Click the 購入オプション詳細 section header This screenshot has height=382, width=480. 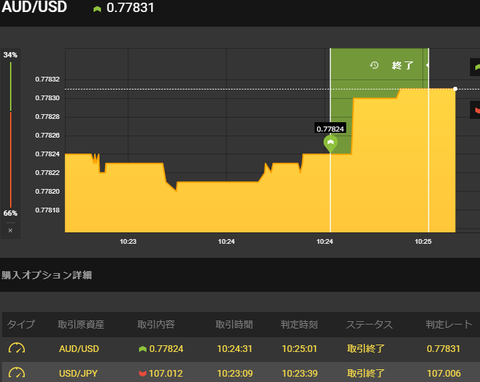click(x=47, y=275)
